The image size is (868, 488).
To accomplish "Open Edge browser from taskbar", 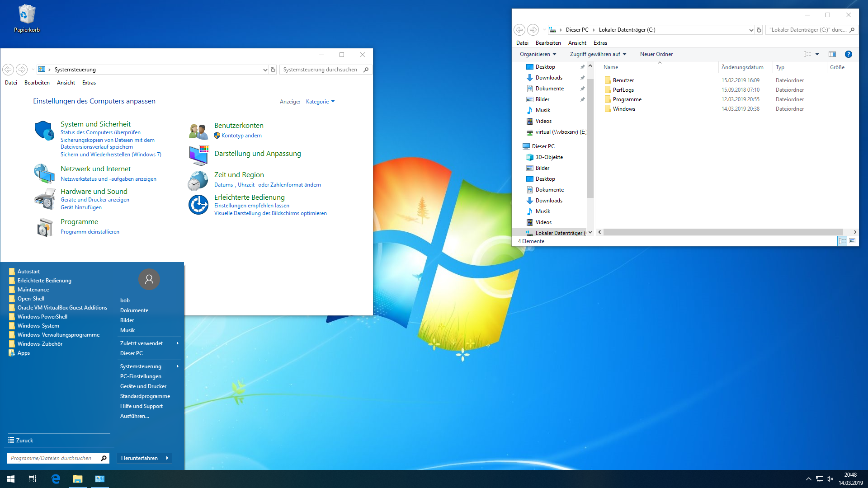I will (x=56, y=479).
